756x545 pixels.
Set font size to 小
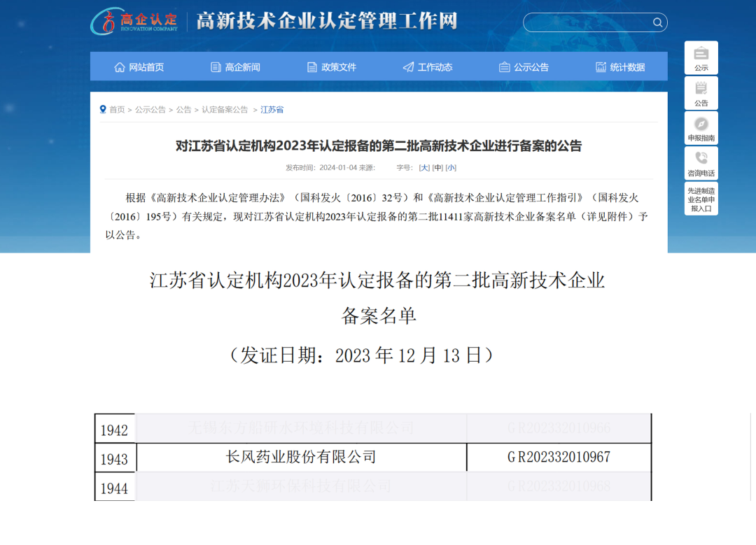[451, 168]
